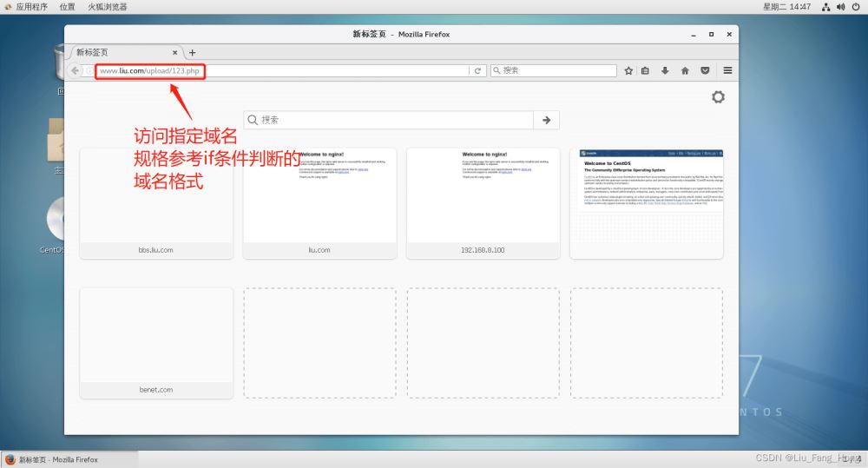Minimize the Firefox window
Viewport: 868px width, 468px height.
click(694, 35)
